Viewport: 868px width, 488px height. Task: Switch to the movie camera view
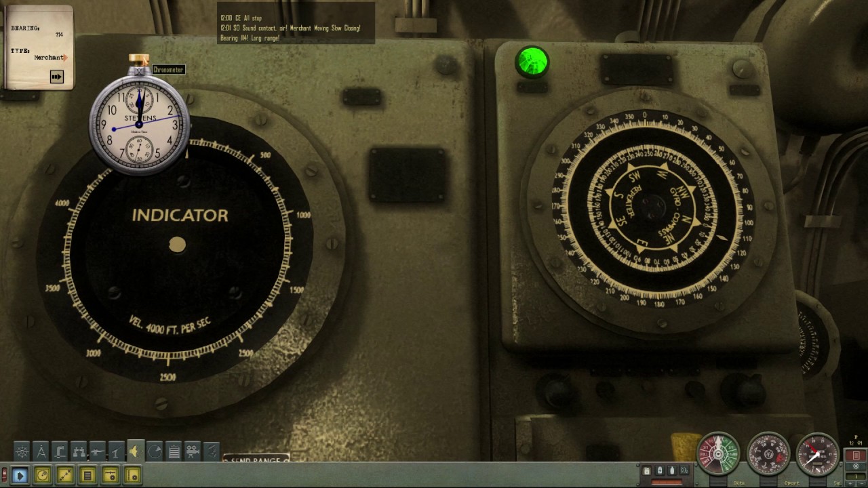click(193, 451)
